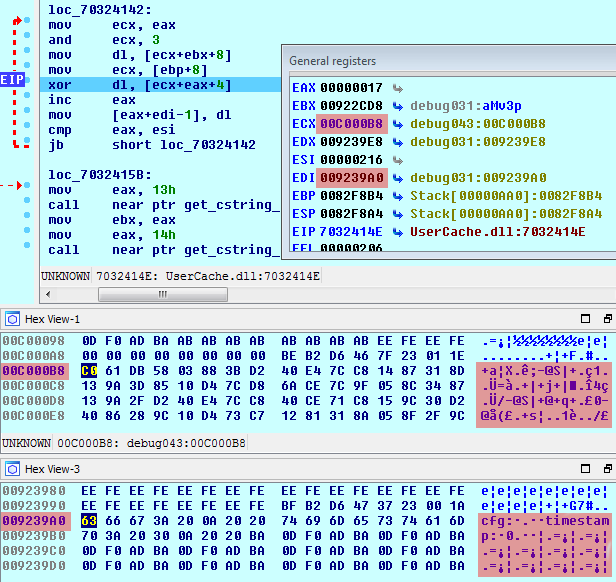Click first 'near ptr get_cstring_' call operand

click(196, 205)
